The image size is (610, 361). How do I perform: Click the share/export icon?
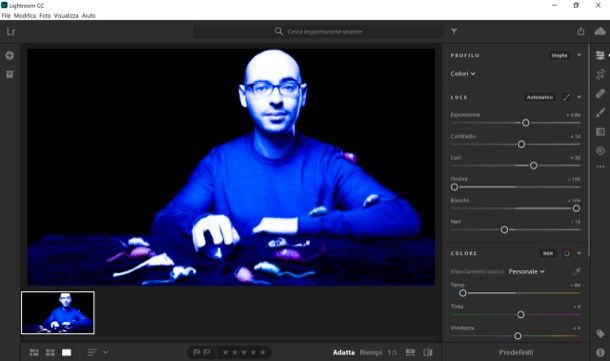pos(580,32)
